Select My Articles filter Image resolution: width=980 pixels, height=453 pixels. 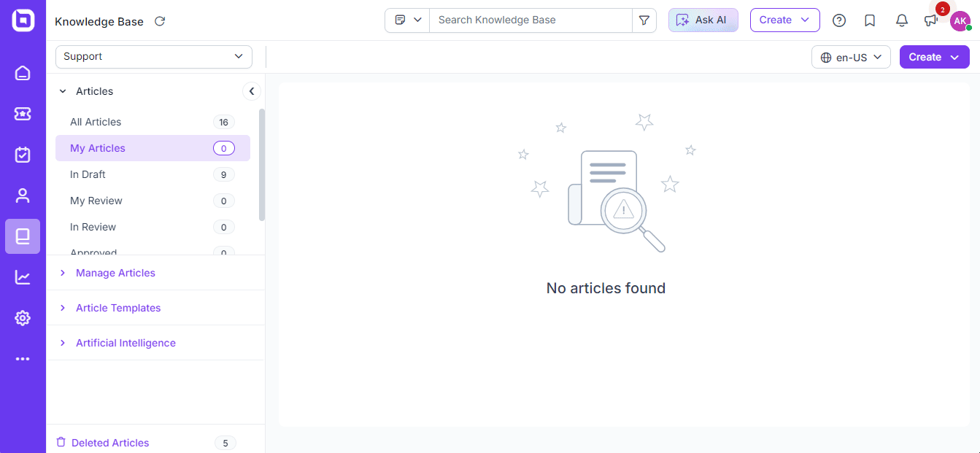click(153, 148)
